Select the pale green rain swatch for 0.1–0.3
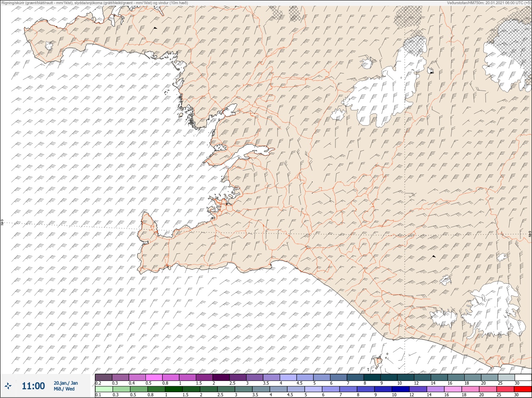This screenshot has height=398, width=532. (x=103, y=389)
